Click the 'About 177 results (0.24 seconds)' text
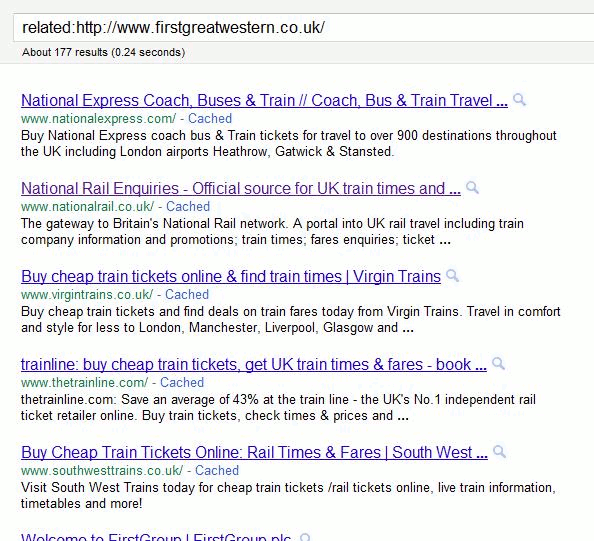The image size is (594, 541). pos(103,52)
